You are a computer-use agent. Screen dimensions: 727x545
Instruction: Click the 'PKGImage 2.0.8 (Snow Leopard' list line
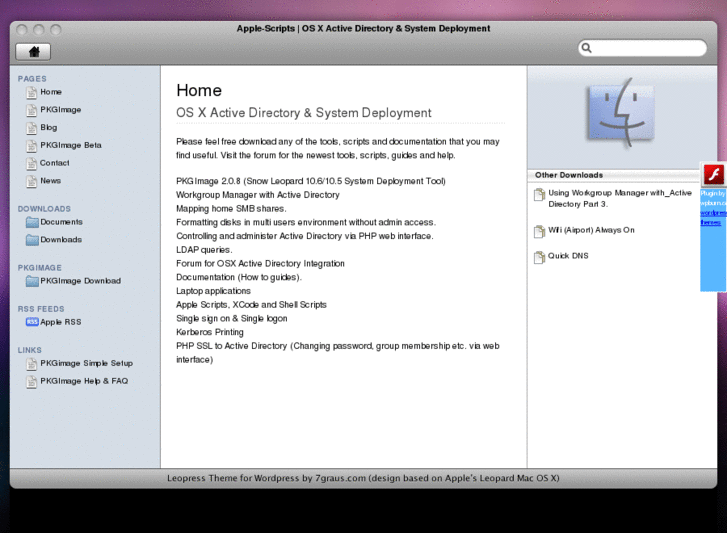tap(311, 181)
